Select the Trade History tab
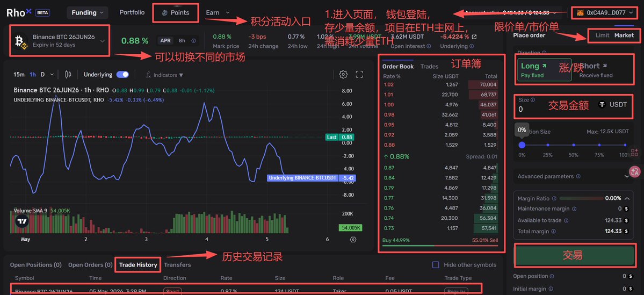 [138, 265]
